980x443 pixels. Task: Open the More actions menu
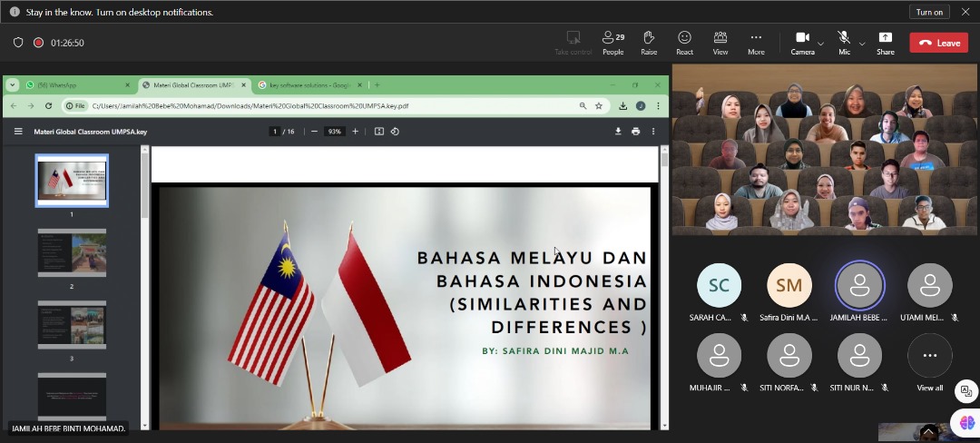point(756,43)
